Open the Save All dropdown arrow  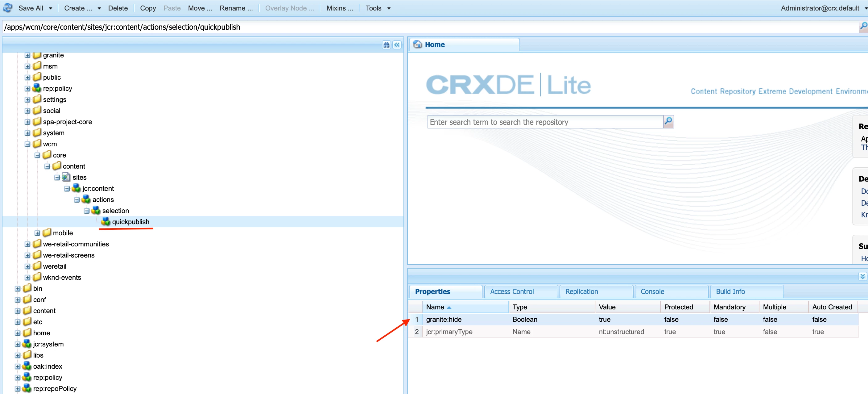[51, 8]
